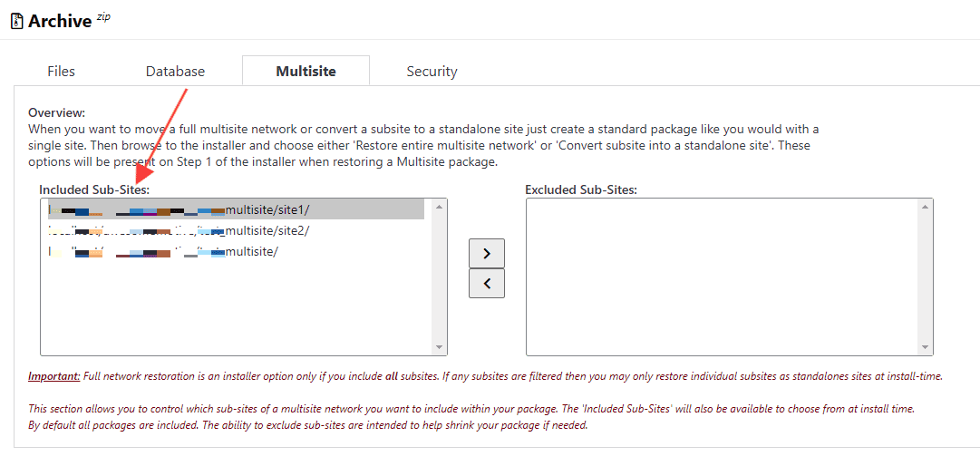Click the Included Sub-Sites scrollbar track
Image resolution: width=980 pixels, height=456 pixels.
click(x=439, y=277)
